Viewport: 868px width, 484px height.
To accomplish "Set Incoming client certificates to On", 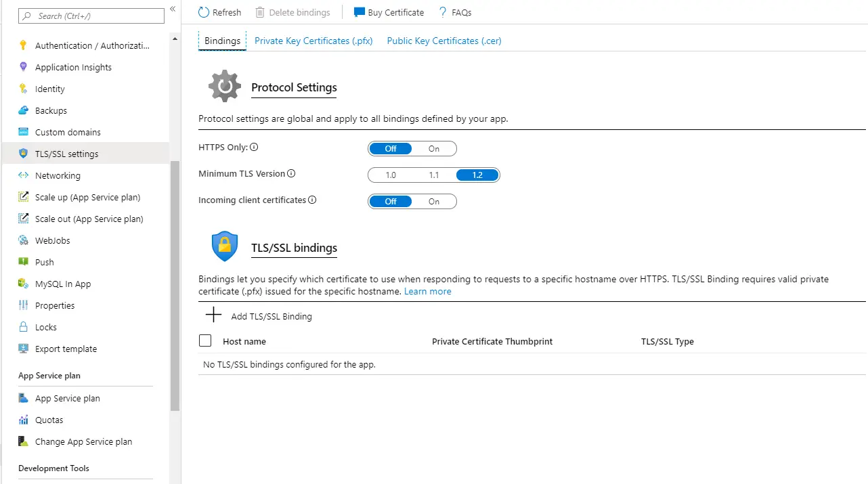I will pyautogui.click(x=434, y=201).
